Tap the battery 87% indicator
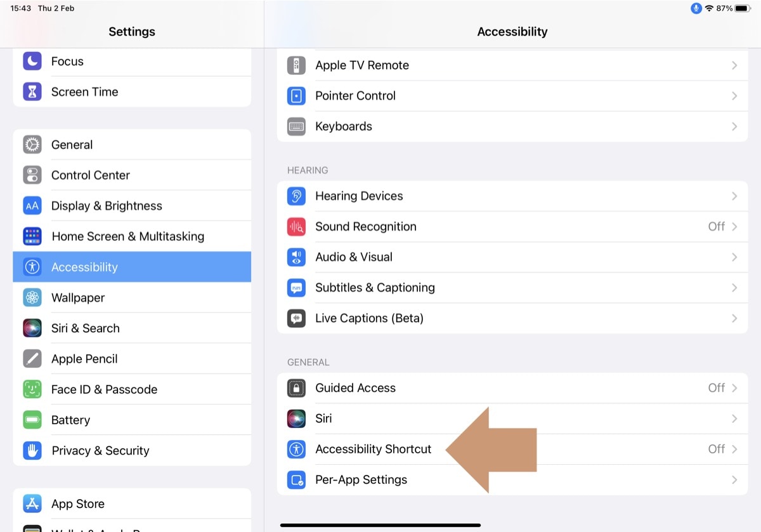 (x=734, y=8)
